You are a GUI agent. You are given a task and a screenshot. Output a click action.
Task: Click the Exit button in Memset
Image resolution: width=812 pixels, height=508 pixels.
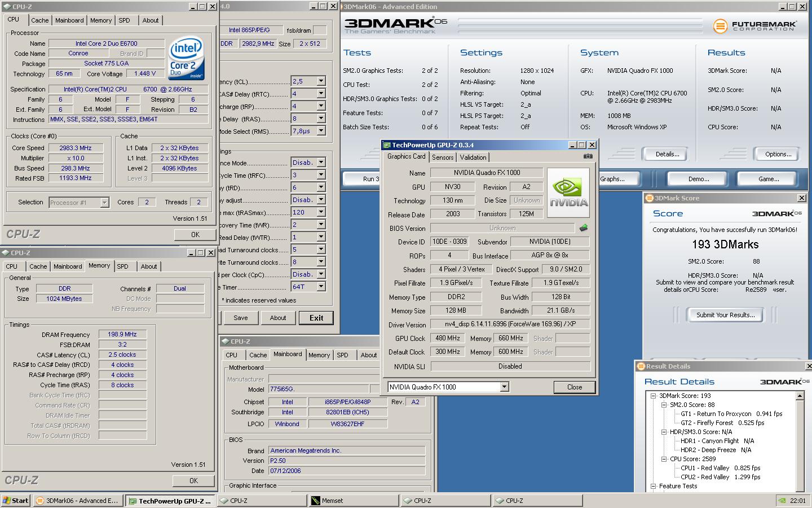[316, 318]
